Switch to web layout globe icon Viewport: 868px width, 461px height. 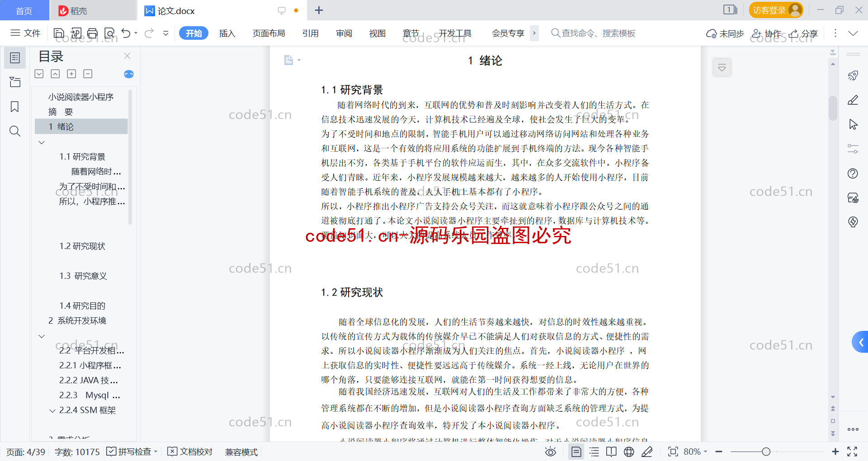pos(629,452)
